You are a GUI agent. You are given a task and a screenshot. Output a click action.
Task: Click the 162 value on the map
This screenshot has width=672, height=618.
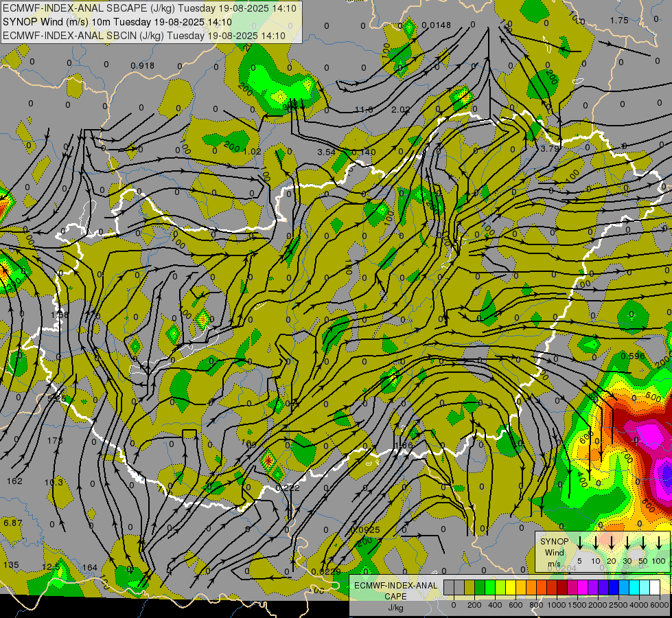tap(14, 481)
